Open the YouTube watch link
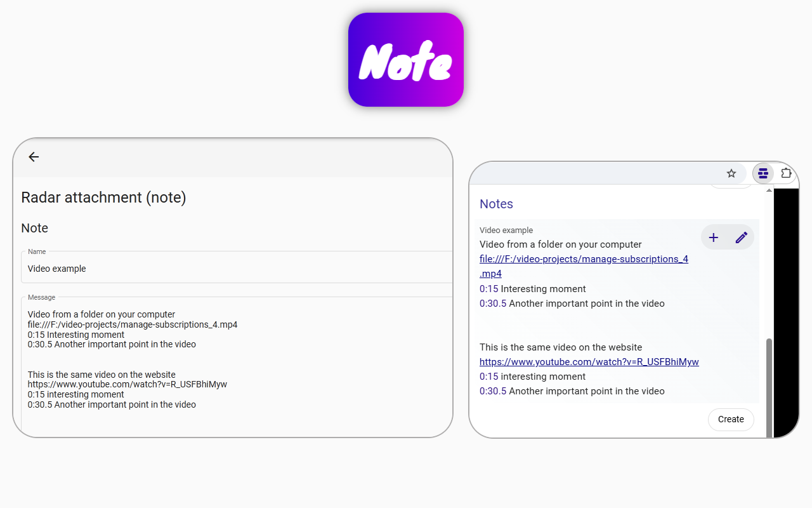Viewport: 812px width, 508px height. pyautogui.click(x=589, y=361)
